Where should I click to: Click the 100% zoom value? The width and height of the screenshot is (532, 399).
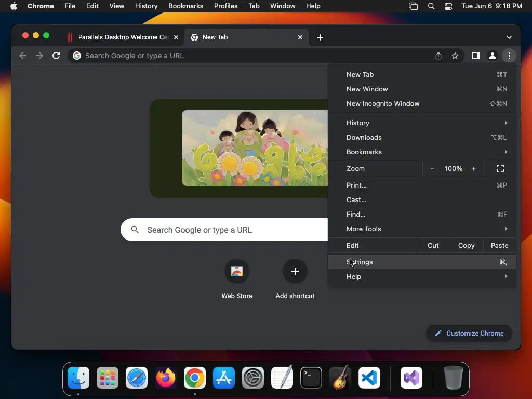pyautogui.click(x=453, y=169)
